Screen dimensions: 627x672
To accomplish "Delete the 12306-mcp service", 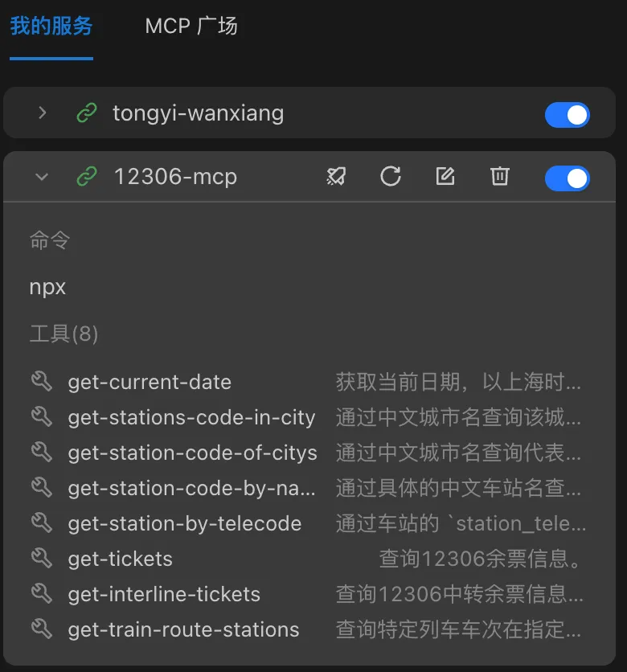I will click(x=500, y=176).
